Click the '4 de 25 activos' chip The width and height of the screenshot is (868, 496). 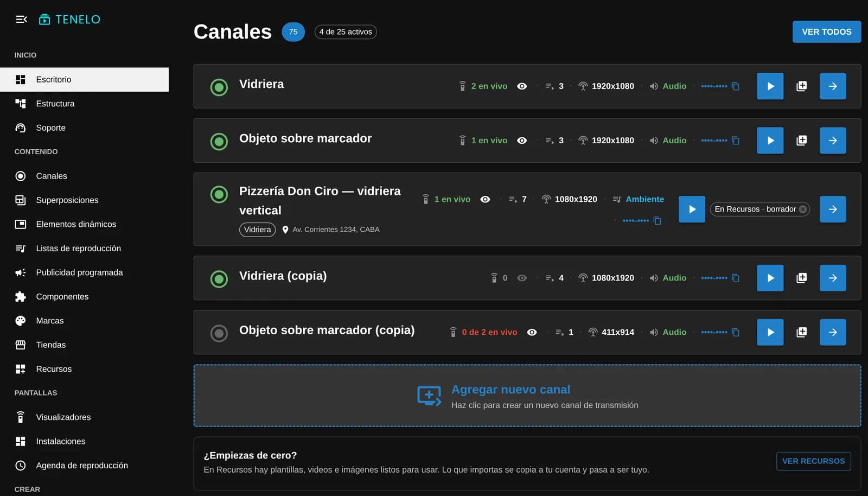(x=346, y=32)
